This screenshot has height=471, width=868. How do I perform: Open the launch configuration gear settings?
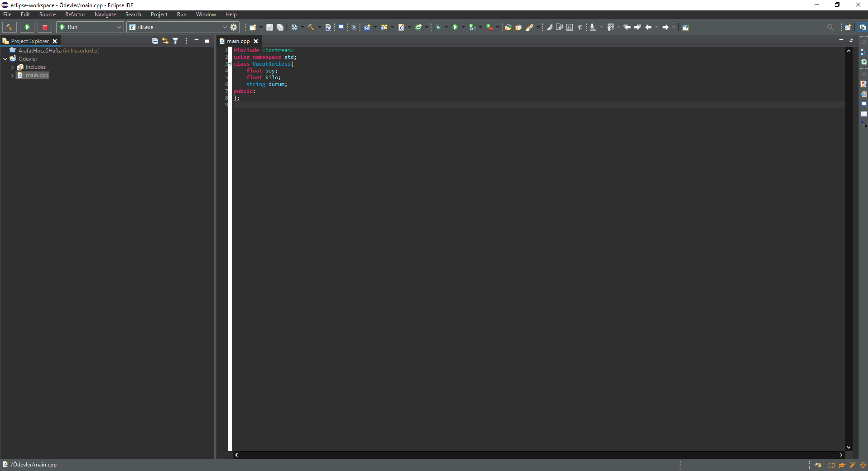(234, 27)
